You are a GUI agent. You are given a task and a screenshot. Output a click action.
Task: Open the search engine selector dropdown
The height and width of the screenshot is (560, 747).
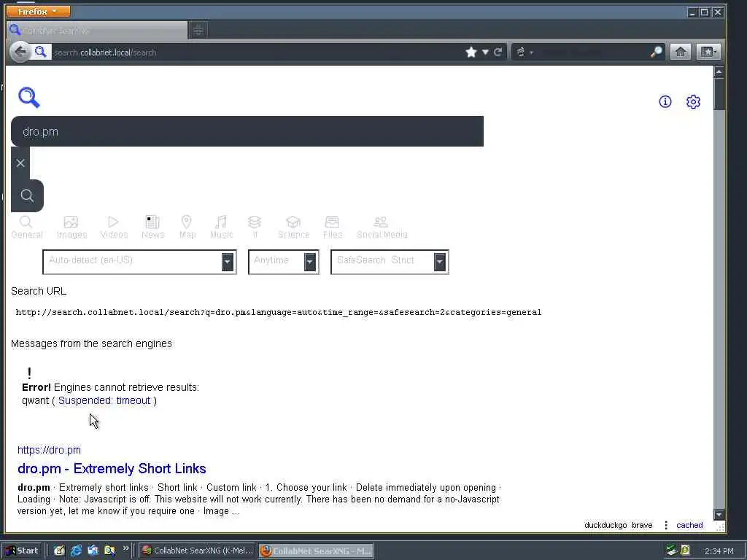pyautogui.click(x=524, y=52)
